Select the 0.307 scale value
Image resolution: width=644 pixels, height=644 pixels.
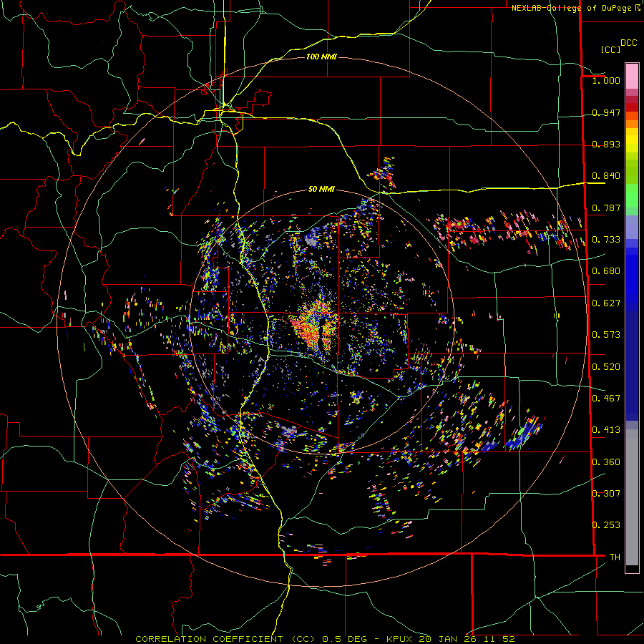click(x=606, y=494)
